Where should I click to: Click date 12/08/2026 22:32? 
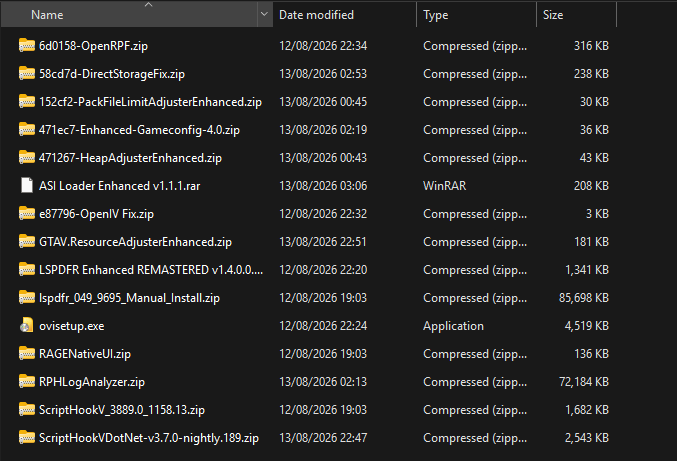[x=323, y=214]
